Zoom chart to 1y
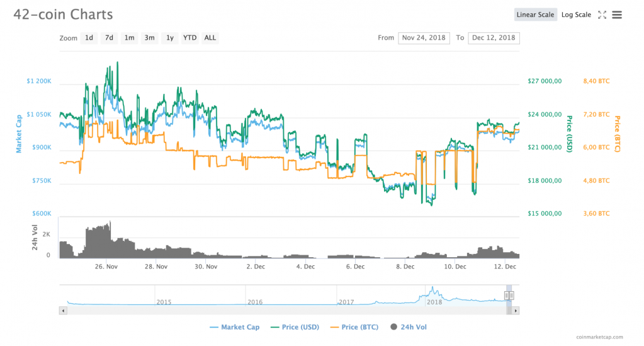644x346 pixels. pos(169,38)
